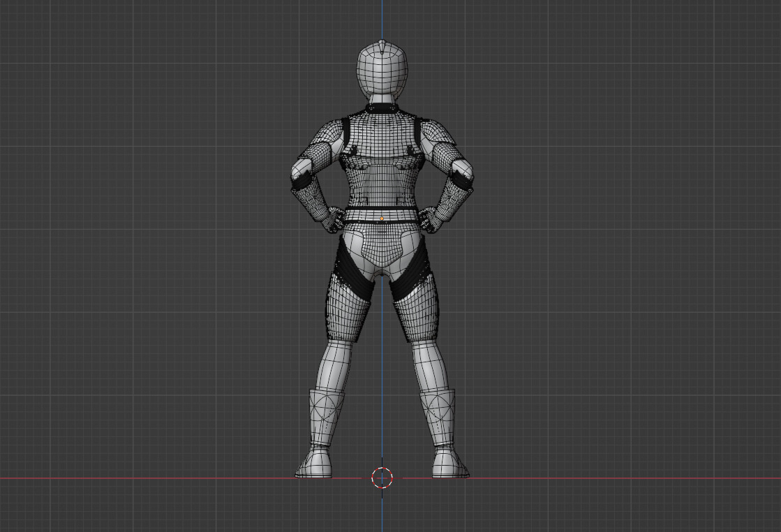Click the belt around the character's waist

point(382,214)
